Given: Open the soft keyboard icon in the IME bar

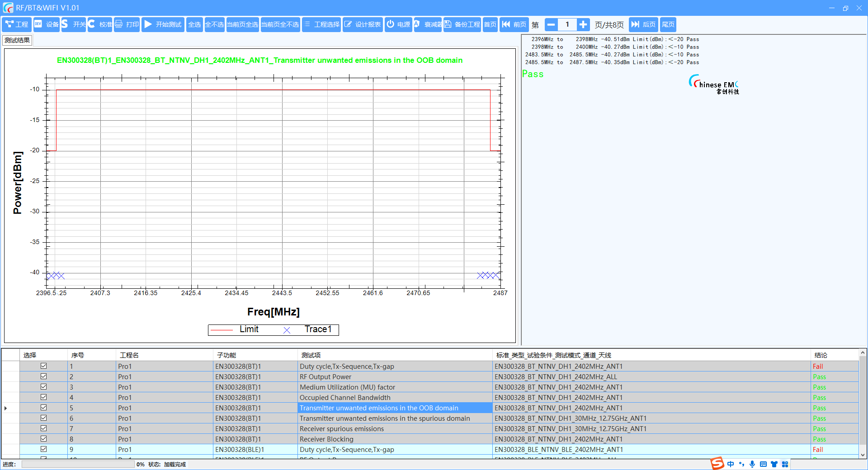Looking at the screenshot, I should (x=763, y=464).
